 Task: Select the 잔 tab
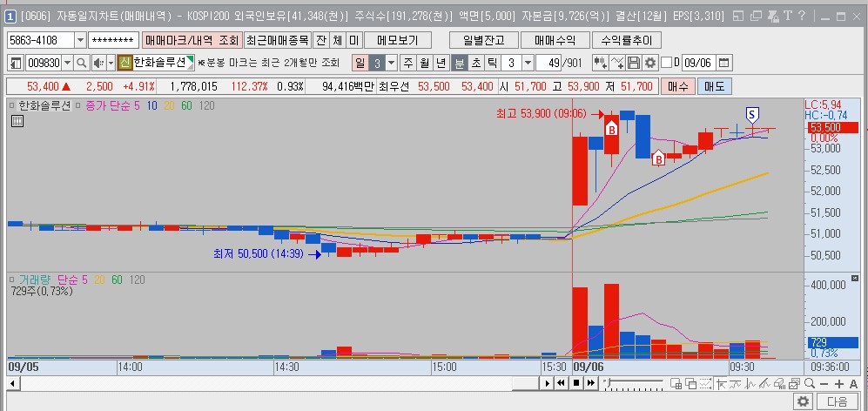pos(321,40)
